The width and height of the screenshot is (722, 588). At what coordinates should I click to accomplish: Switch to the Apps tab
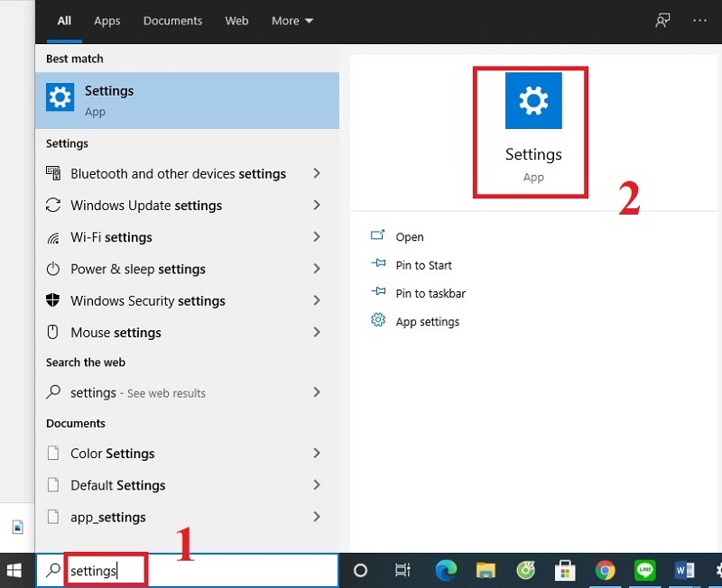pyautogui.click(x=106, y=20)
